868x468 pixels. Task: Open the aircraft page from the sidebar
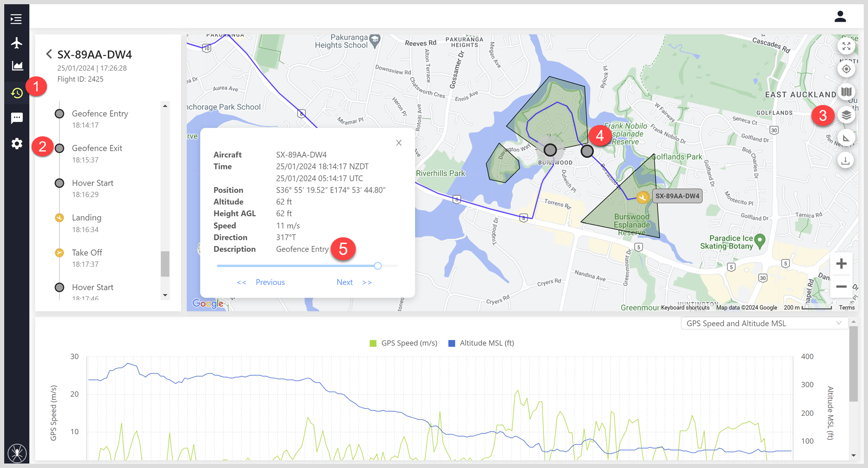point(16,43)
